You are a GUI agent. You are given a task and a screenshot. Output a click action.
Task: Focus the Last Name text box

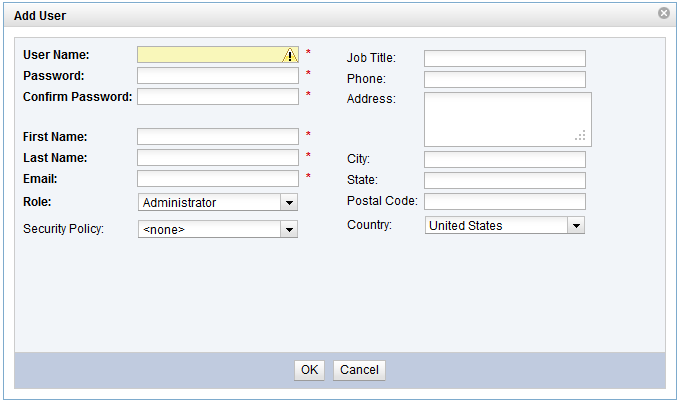(218, 157)
